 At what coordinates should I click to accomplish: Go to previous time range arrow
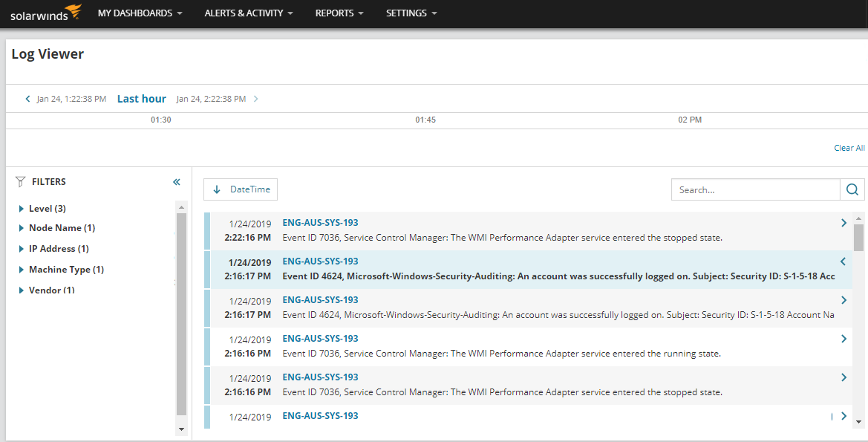[28, 99]
